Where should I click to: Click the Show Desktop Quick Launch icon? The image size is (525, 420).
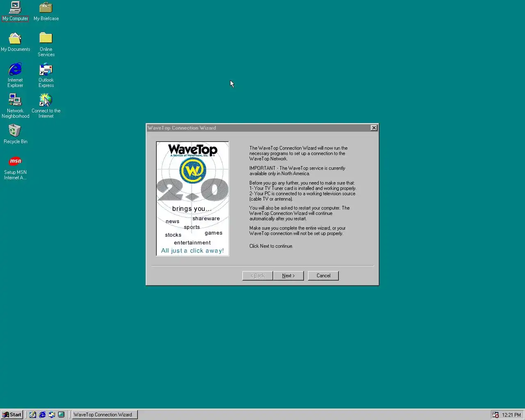tap(33, 415)
